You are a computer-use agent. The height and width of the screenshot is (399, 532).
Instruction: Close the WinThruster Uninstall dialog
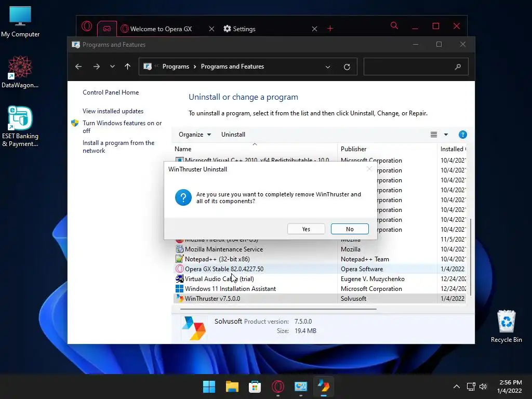click(x=369, y=169)
